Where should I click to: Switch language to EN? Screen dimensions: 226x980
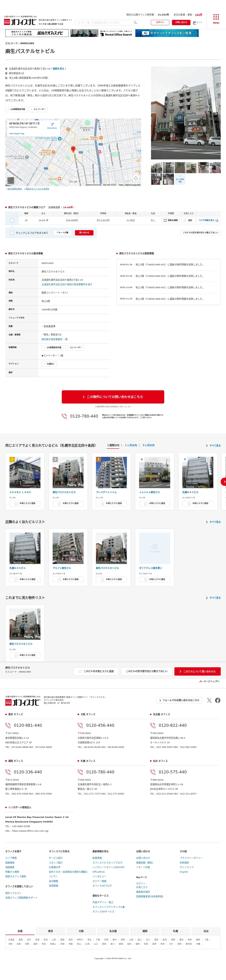click(x=200, y=23)
